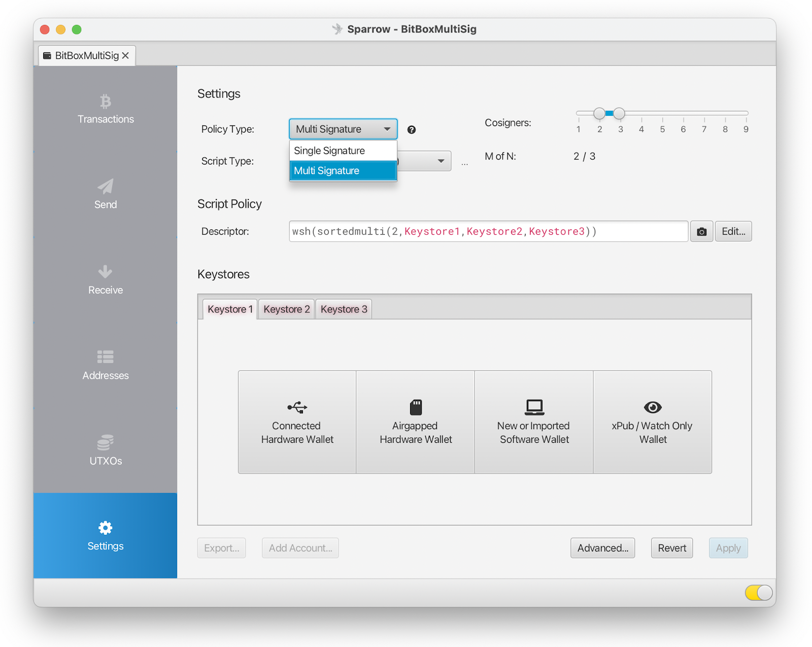The image size is (812, 647).
Task: Click the macOS green zoom window button
Action: coord(77,29)
